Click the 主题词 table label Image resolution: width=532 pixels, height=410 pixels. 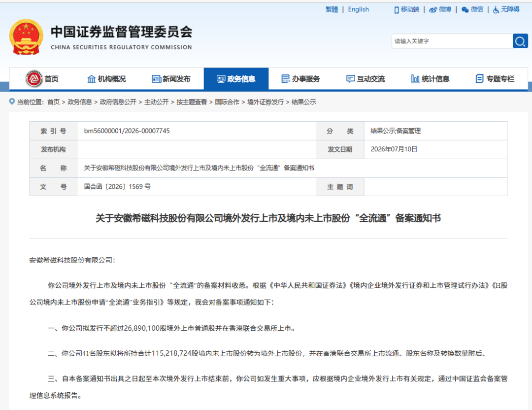[x=339, y=187]
